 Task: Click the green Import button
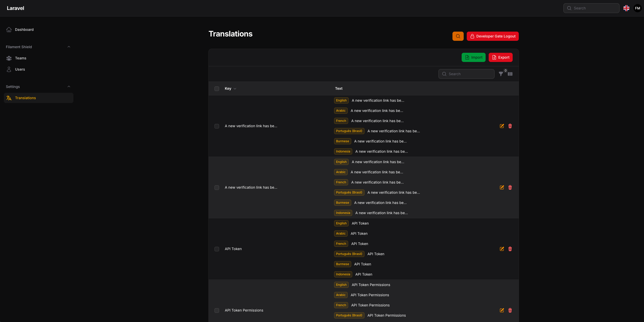click(473, 57)
